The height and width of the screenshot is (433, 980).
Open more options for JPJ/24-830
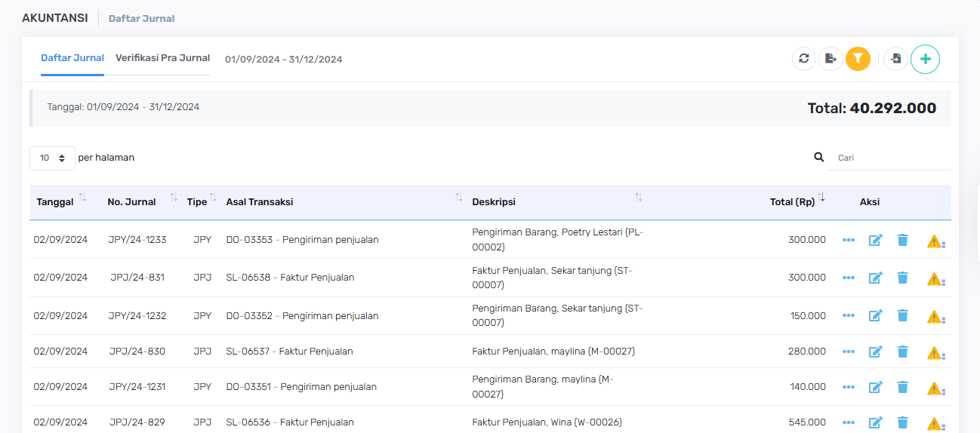click(849, 352)
